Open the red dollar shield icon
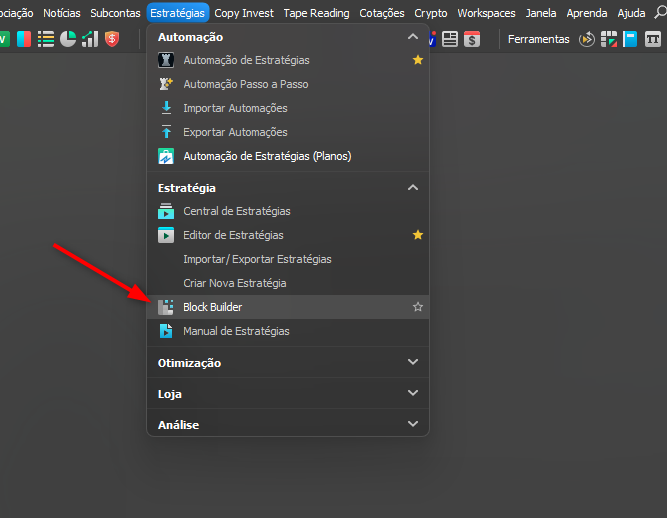667x518 pixels. coord(112,39)
